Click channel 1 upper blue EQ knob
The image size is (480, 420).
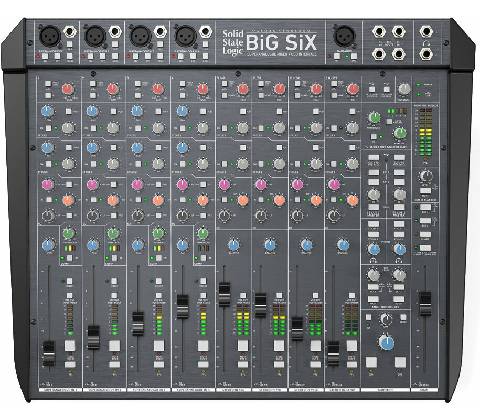click(47, 111)
